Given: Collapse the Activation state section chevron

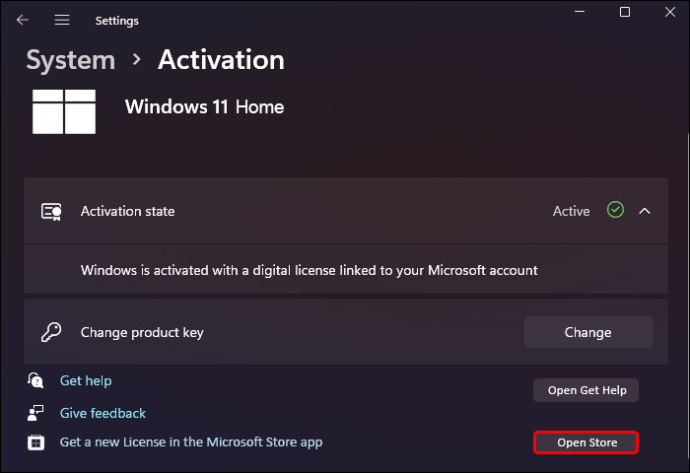Looking at the screenshot, I should pyautogui.click(x=645, y=211).
